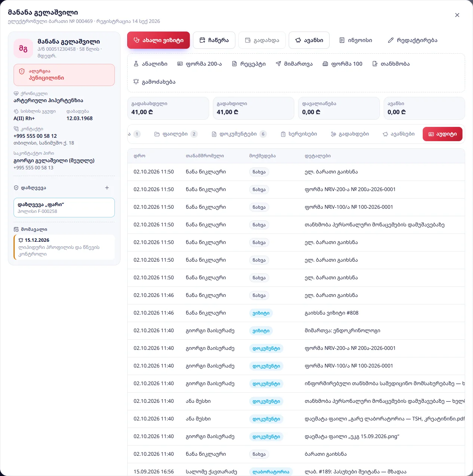Click the piggy bank icon on ავანსი button
This screenshot has height=476, width=473.
click(x=298, y=40)
